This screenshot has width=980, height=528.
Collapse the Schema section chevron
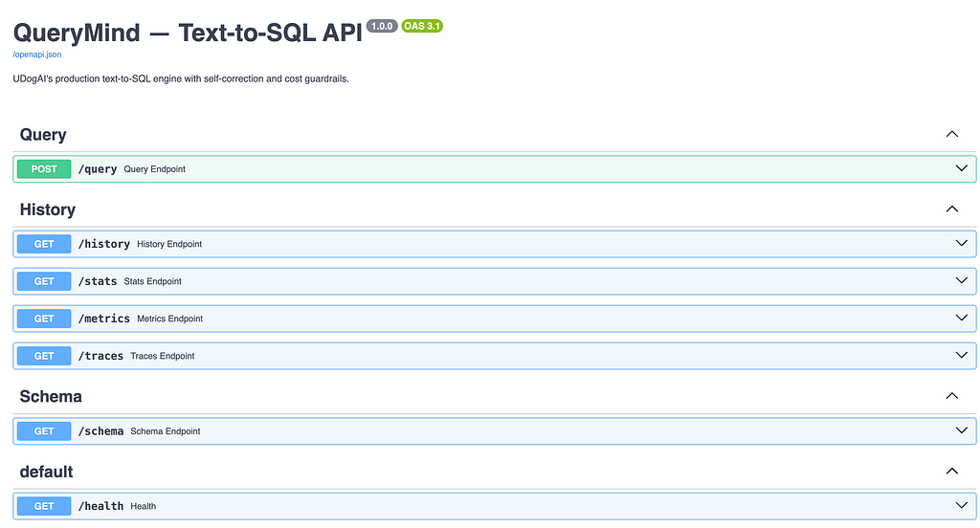tap(952, 396)
